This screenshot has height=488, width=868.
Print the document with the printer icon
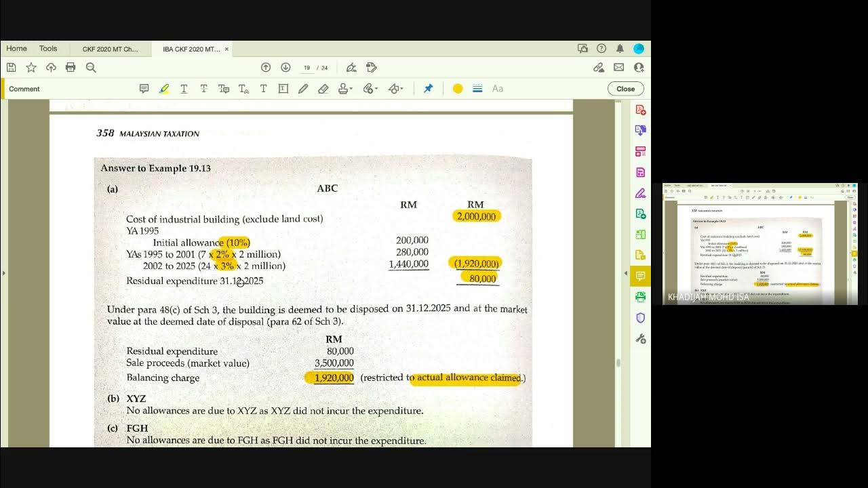[71, 67]
